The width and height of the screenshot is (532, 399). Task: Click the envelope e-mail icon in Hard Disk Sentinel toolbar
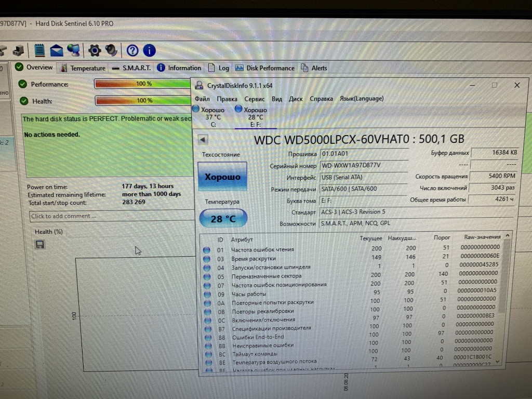coord(56,50)
